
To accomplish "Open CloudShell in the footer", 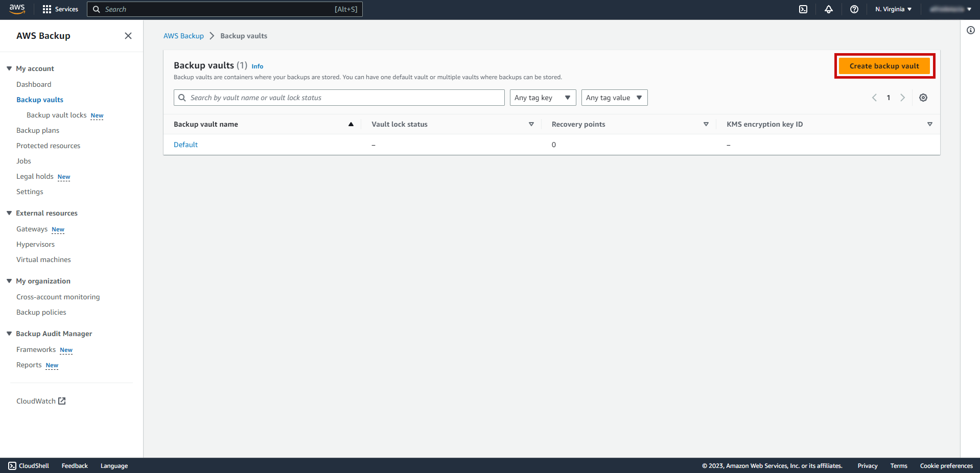I will click(29, 466).
